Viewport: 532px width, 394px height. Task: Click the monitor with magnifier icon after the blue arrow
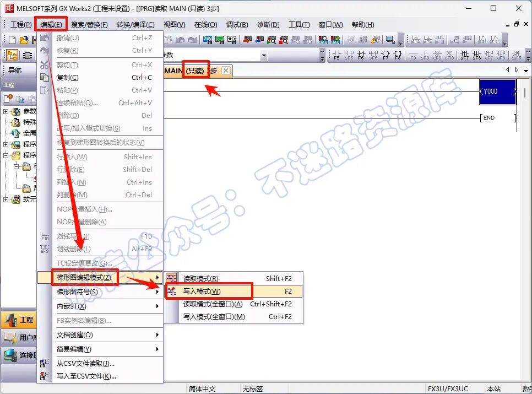tap(272, 40)
